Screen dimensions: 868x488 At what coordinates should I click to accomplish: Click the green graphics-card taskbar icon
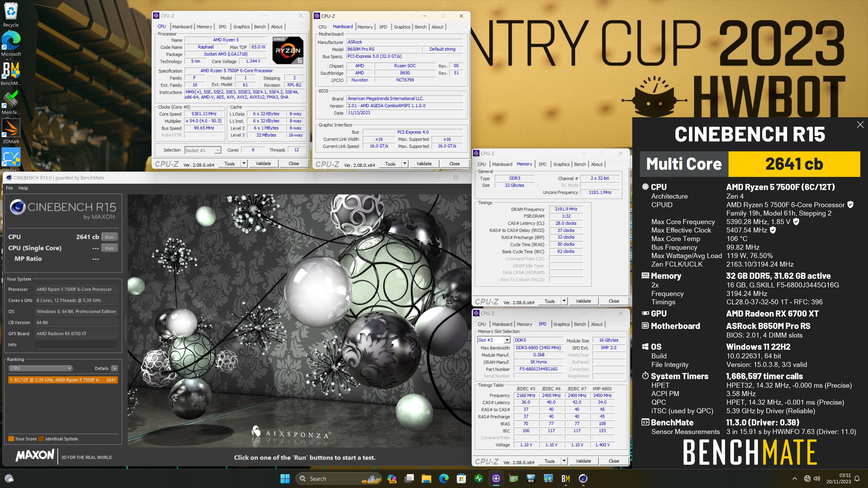tap(514, 479)
